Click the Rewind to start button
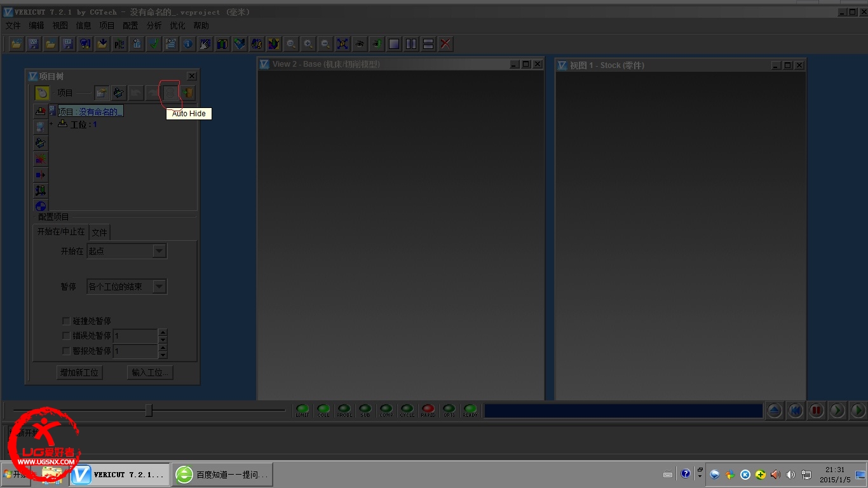Image resolution: width=868 pixels, height=488 pixels. coord(796,410)
